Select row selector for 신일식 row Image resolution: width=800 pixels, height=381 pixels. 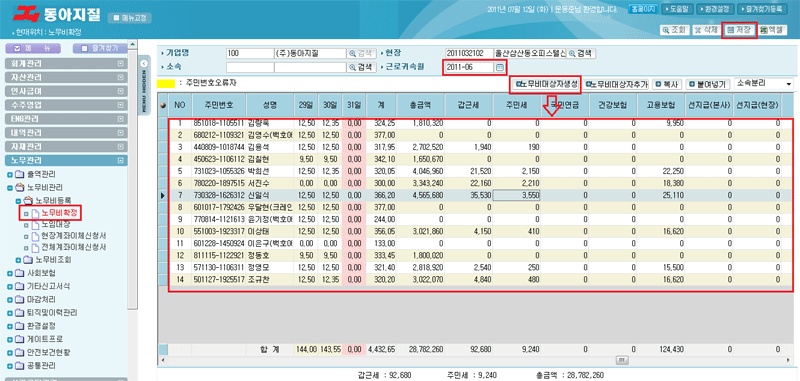pos(163,194)
